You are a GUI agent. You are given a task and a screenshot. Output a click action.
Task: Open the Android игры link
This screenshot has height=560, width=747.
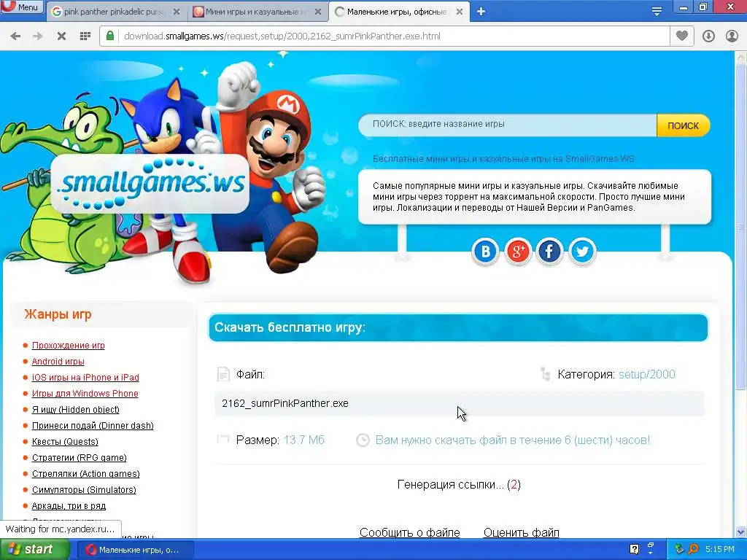click(58, 362)
